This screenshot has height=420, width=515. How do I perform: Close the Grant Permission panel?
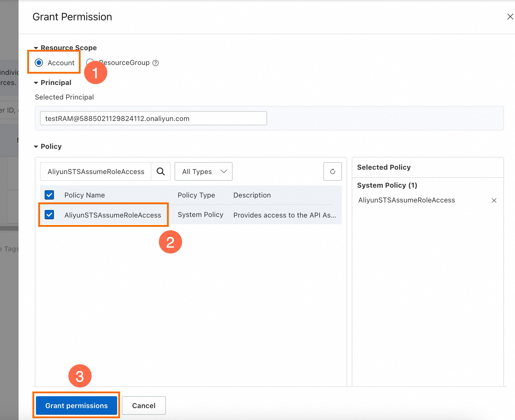tap(510, 17)
